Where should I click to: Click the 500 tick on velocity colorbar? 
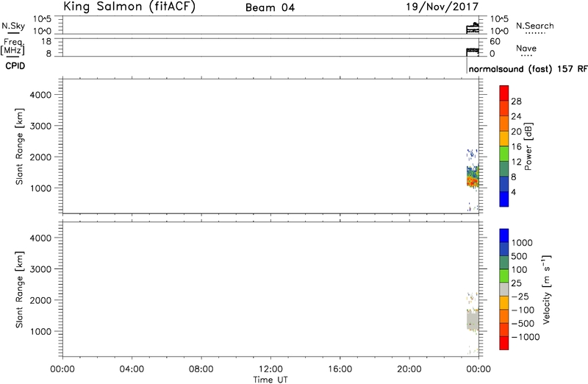[520, 257]
